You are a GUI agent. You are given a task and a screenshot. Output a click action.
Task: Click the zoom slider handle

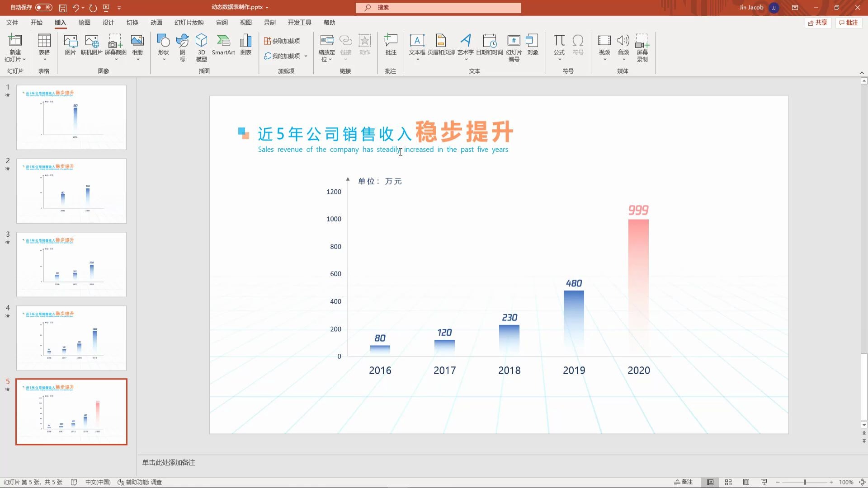coord(805,482)
